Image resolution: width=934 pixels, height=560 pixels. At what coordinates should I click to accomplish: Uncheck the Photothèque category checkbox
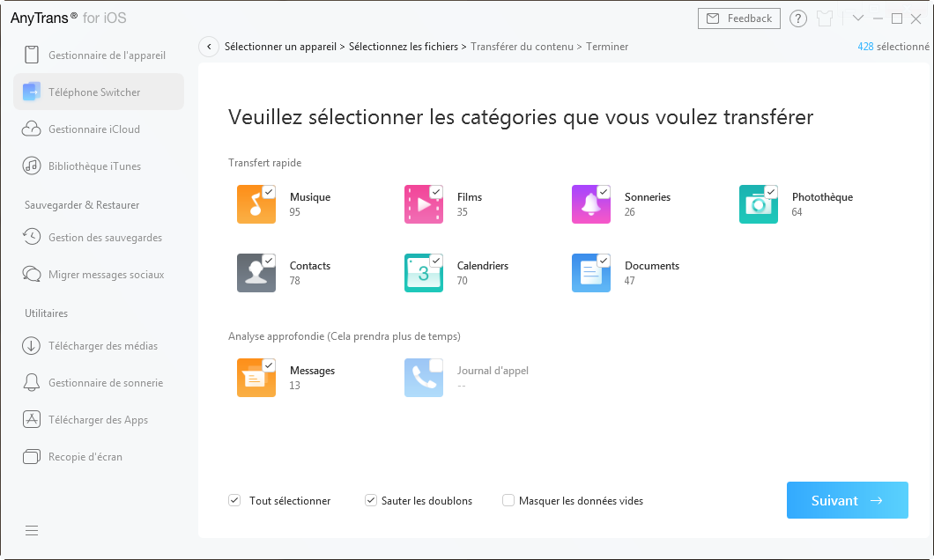pos(771,192)
